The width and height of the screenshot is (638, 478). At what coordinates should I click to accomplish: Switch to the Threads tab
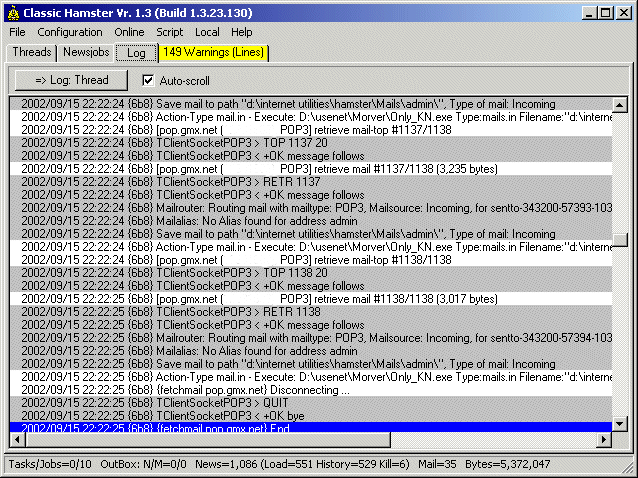[x=32, y=52]
